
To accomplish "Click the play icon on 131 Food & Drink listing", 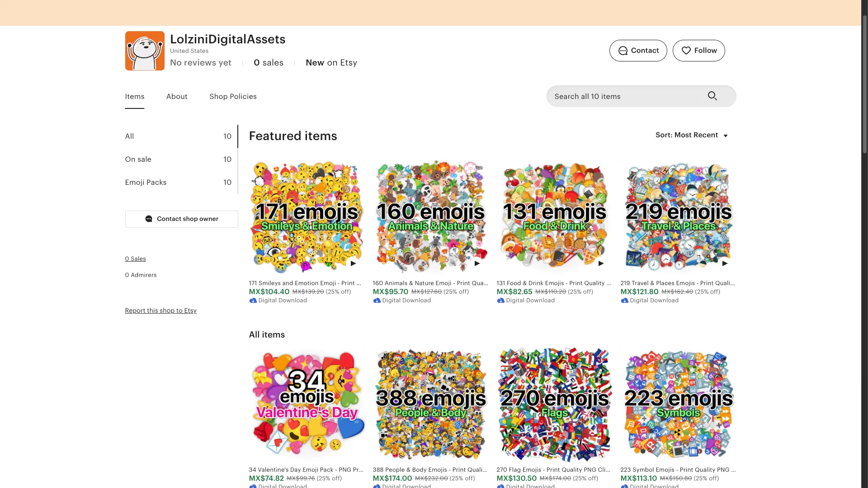I will [x=601, y=263].
